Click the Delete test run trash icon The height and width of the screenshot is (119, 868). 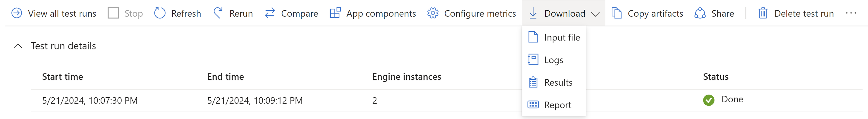click(763, 13)
